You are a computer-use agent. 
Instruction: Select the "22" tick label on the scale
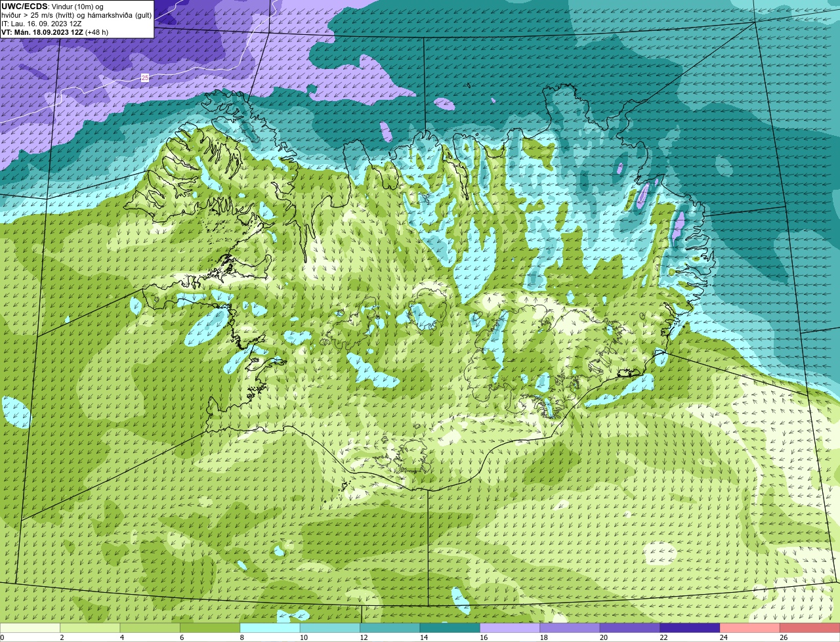(x=663, y=637)
